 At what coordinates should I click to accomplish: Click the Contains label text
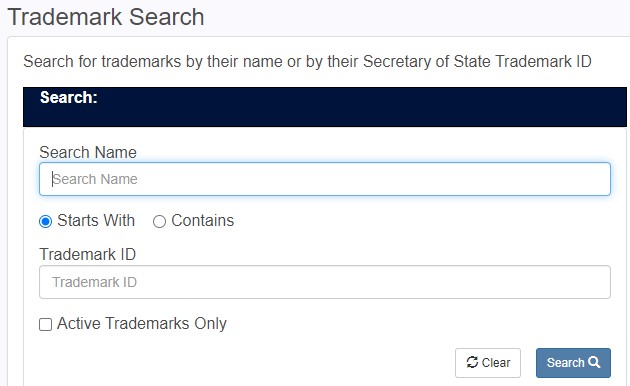coord(202,221)
